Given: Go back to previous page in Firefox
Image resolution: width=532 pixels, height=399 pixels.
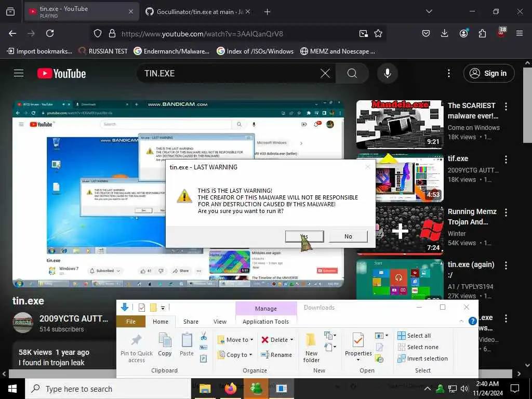Looking at the screenshot, I should click(x=12, y=33).
